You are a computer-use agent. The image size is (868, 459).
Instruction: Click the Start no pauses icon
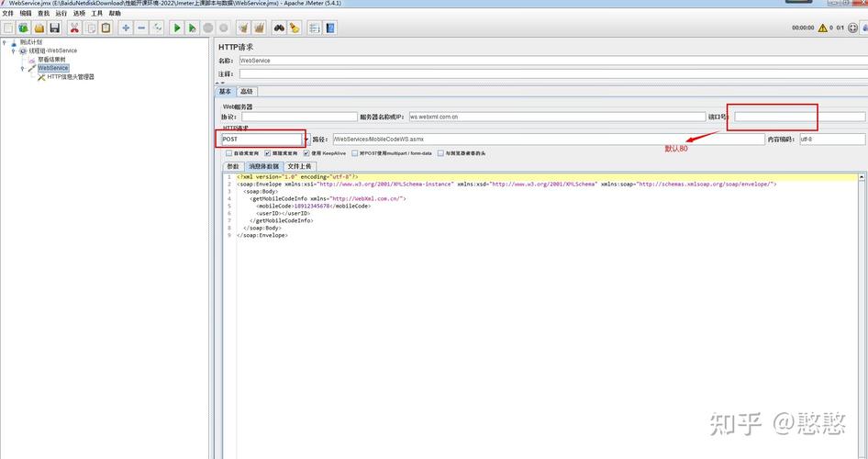pos(192,28)
